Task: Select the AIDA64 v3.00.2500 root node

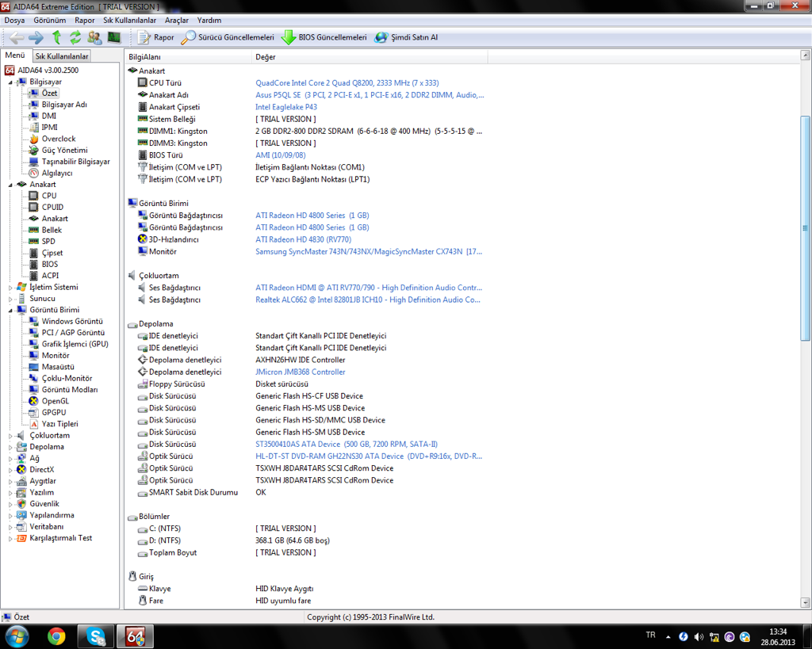Action: 48,70
